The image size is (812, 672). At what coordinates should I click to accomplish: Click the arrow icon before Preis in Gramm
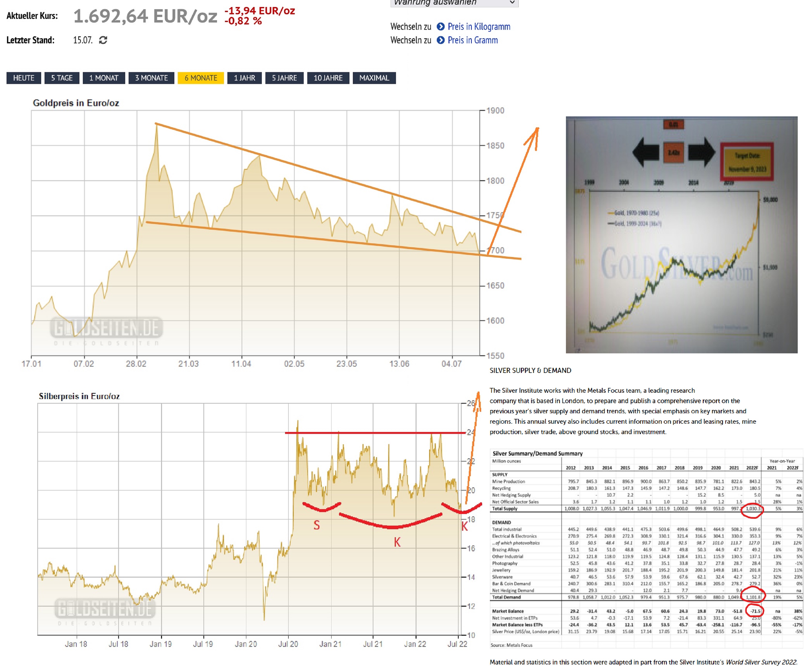tap(441, 40)
